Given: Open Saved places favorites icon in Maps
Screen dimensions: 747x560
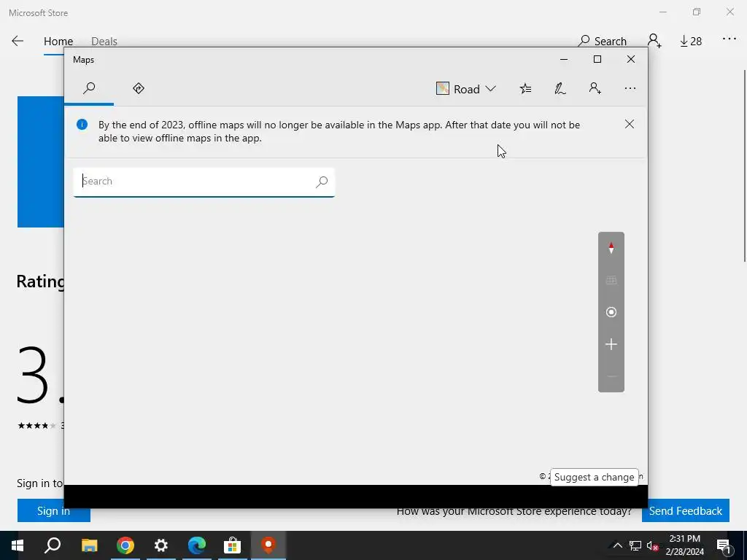Looking at the screenshot, I should (525, 88).
